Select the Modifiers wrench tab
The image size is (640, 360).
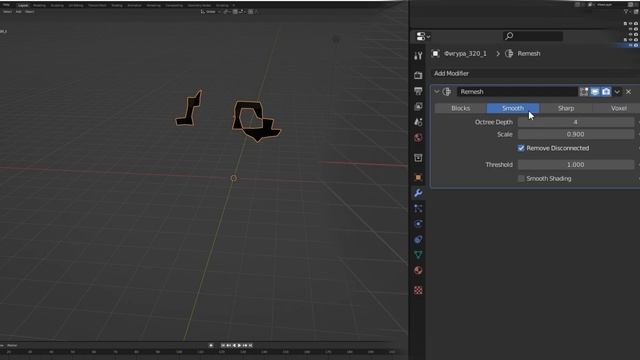(418, 193)
